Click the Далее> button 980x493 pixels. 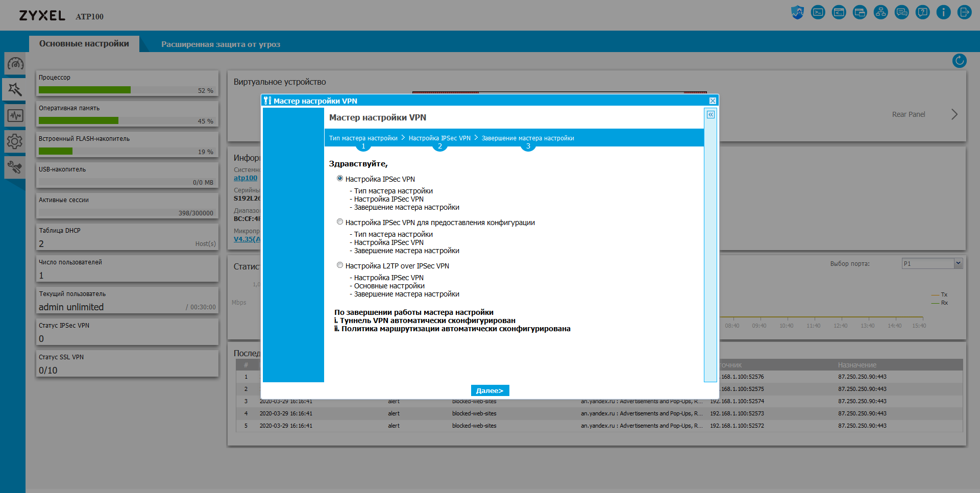click(490, 390)
